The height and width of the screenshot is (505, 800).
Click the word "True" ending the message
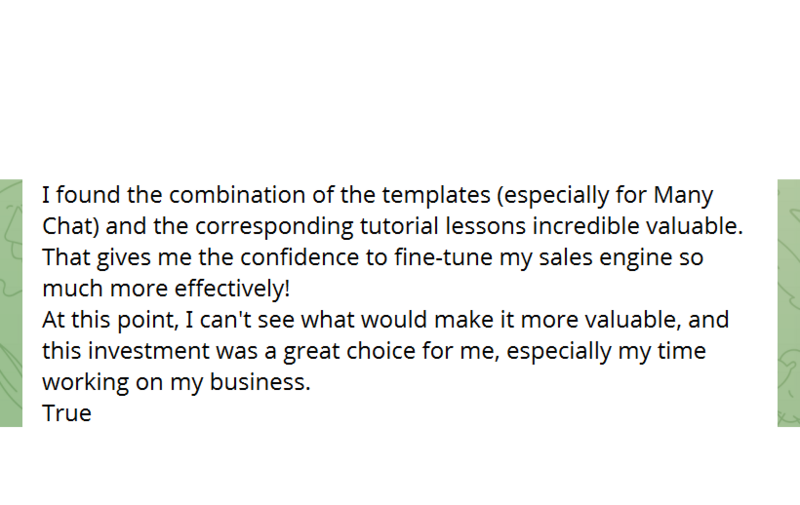(x=66, y=413)
